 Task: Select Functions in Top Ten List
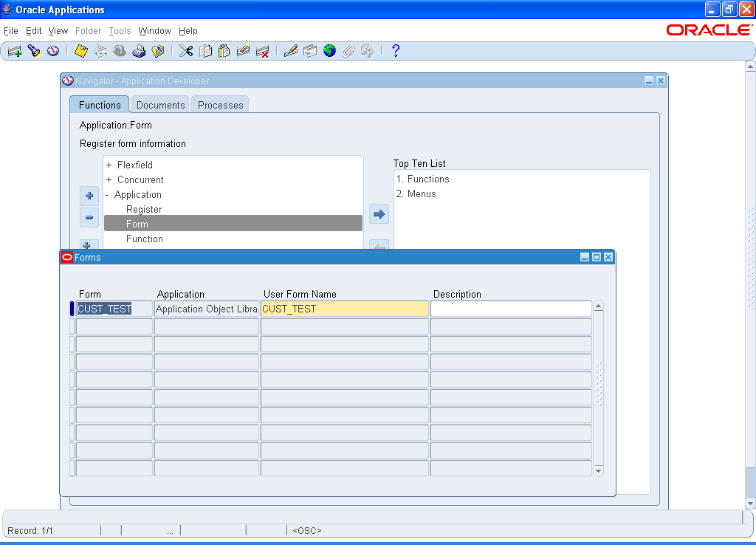[x=423, y=179]
